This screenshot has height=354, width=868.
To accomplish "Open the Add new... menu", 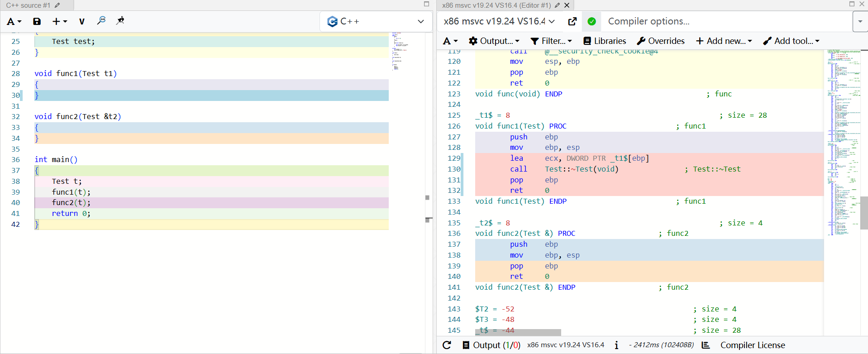I will click(724, 41).
